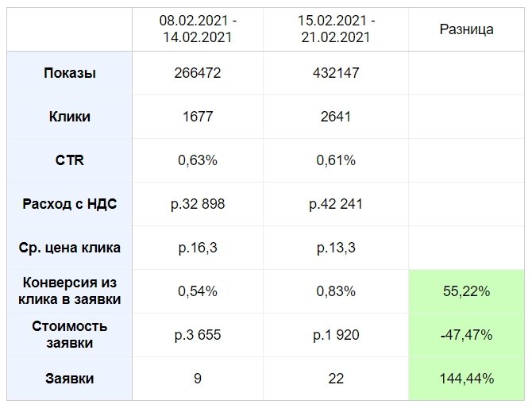Click the Показы row header
The image size is (532, 408).
tap(70, 73)
